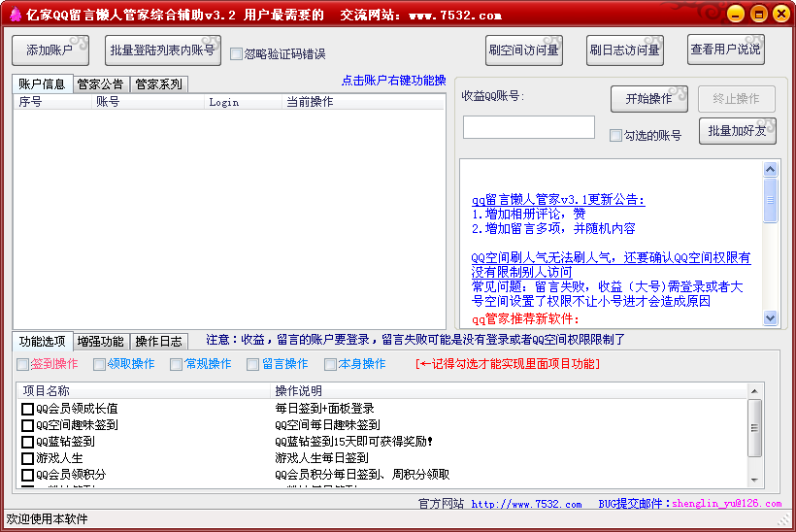Click the announcement panel scrollbar thumb
This screenshot has height=532, width=796.
[x=770, y=200]
